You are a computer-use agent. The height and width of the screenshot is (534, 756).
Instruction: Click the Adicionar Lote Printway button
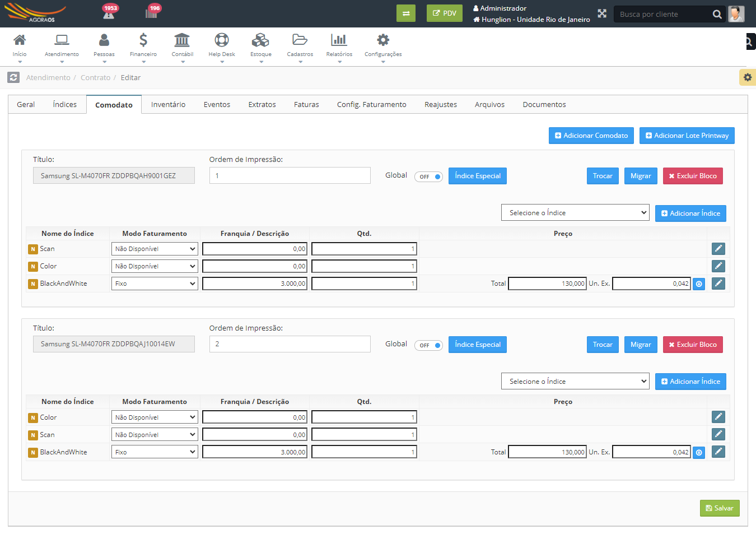pyautogui.click(x=687, y=136)
